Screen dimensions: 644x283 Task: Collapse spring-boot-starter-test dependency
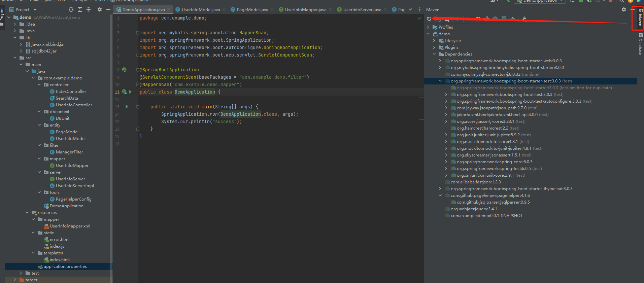click(x=440, y=81)
